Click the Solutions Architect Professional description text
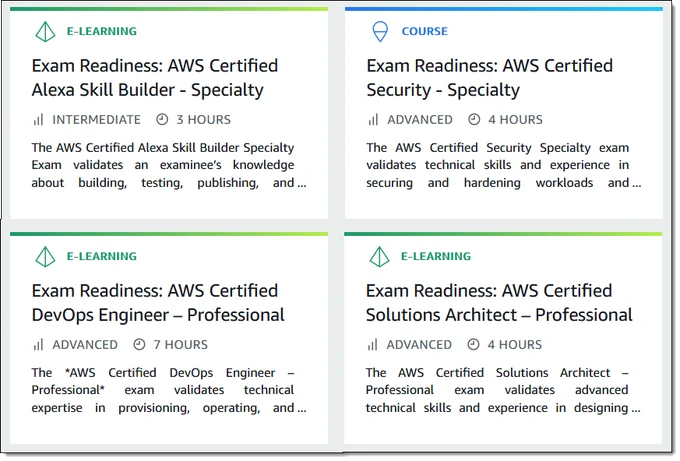The height and width of the screenshot is (461, 680). click(x=503, y=390)
